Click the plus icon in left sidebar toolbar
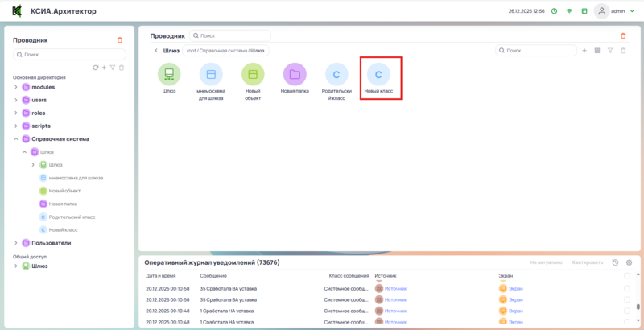This screenshot has width=644, height=330. click(x=104, y=68)
